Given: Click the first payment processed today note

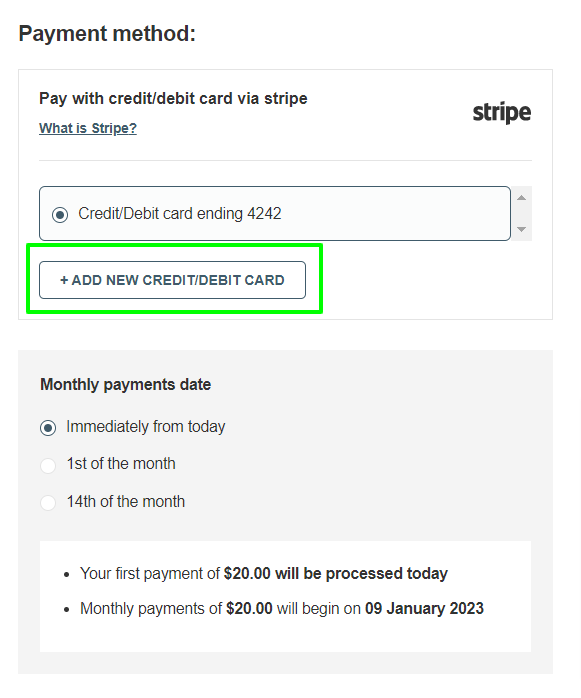Looking at the screenshot, I should pyautogui.click(x=264, y=573).
